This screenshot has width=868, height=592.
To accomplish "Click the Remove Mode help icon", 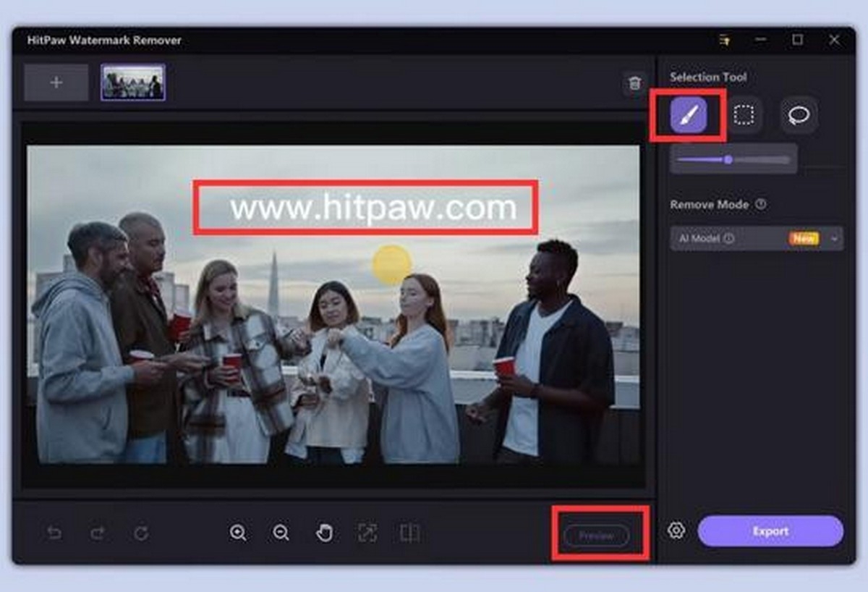I will tap(761, 204).
